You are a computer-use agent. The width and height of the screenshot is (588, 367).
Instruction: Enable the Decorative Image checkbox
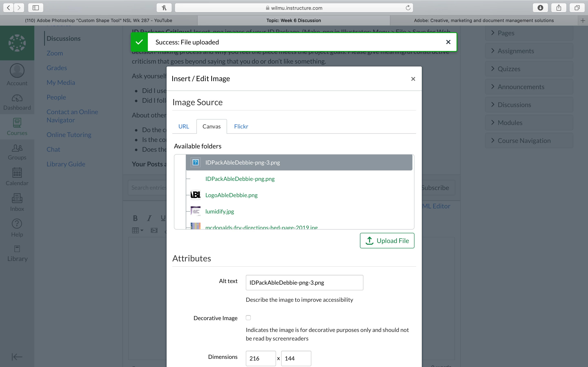(x=248, y=318)
